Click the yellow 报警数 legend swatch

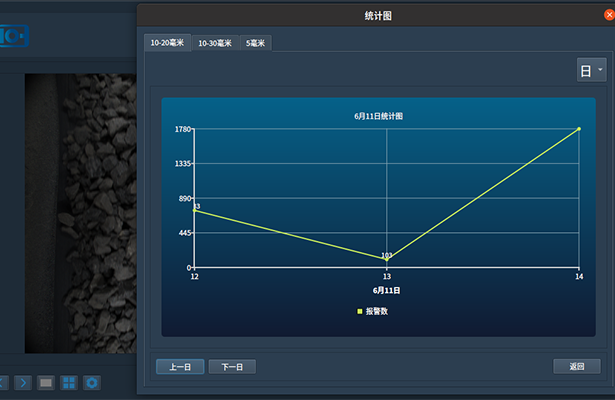coord(360,312)
